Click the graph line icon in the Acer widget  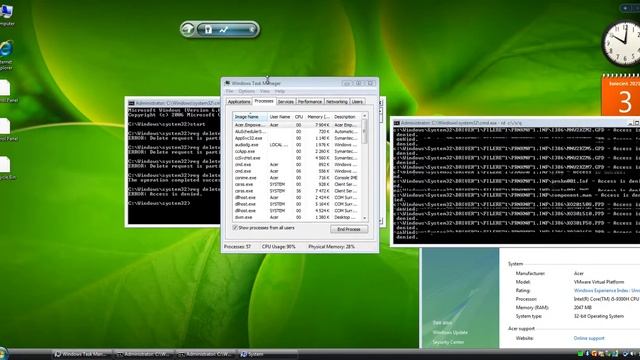224,29
